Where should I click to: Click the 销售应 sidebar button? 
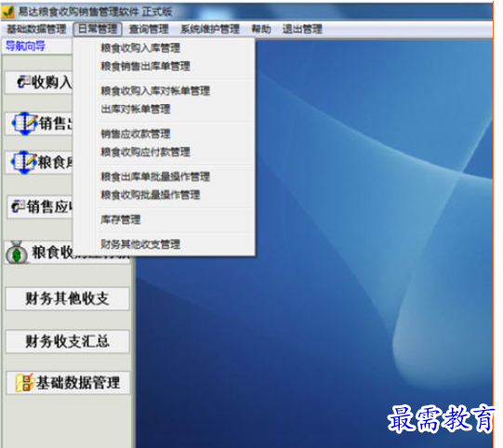pos(40,207)
